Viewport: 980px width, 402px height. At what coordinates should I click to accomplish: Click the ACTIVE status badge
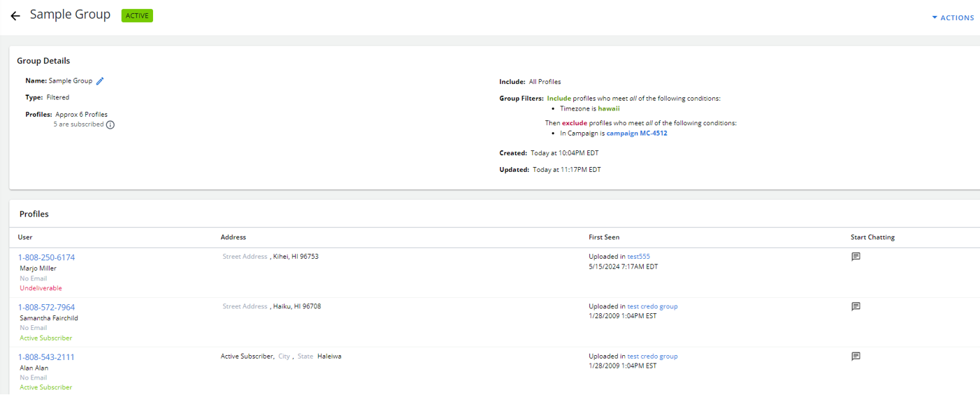pos(137,15)
